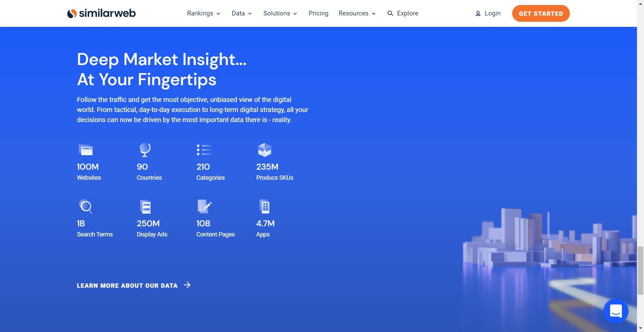The image size is (644, 332).
Task: Click arrow next to Learn More About Our Data
Action: pyautogui.click(x=187, y=285)
